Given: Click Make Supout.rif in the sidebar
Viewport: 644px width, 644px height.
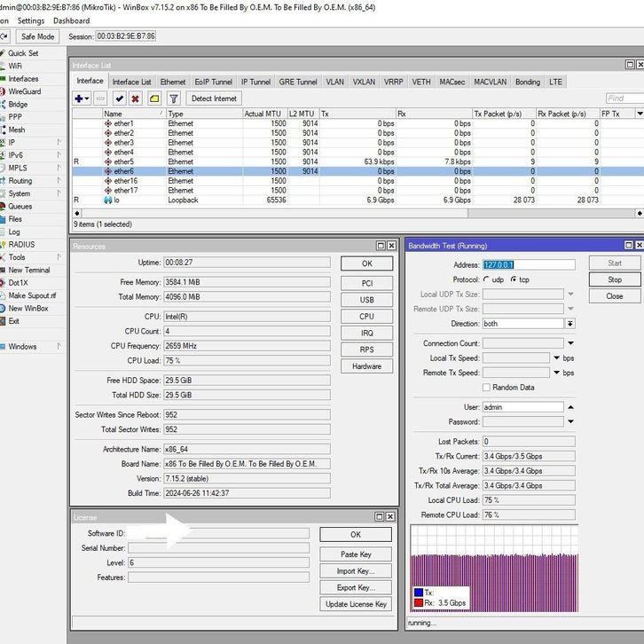Looking at the screenshot, I should coord(32,295).
